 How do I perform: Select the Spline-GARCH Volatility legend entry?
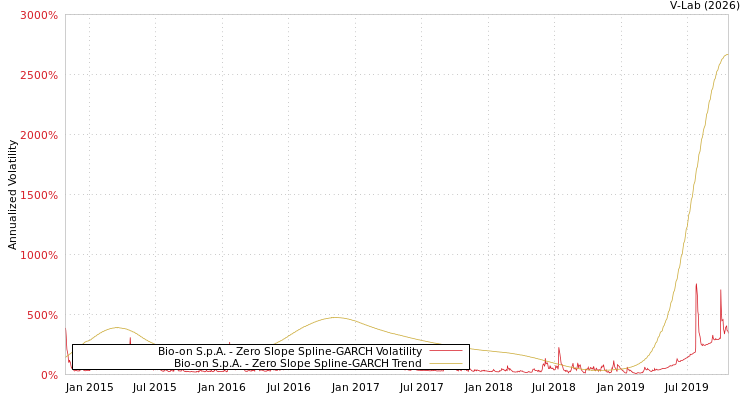(290, 351)
